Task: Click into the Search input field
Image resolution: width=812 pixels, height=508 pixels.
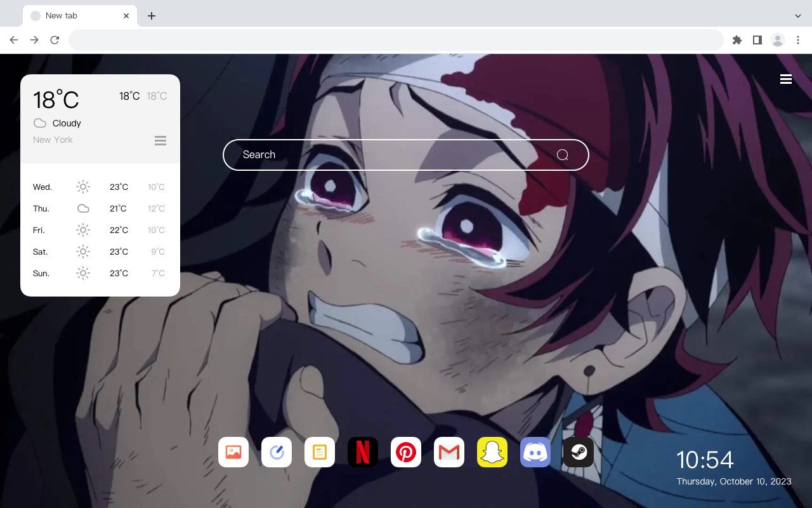Action: point(406,155)
